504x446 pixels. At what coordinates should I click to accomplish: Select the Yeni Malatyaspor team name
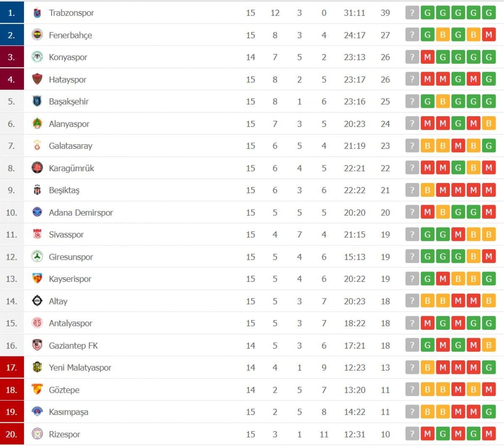click(80, 368)
